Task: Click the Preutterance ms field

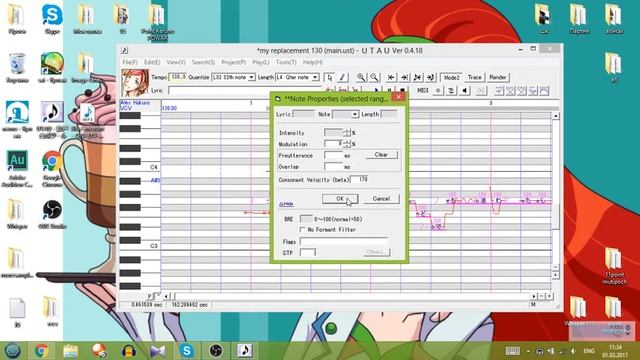Action: tap(333, 156)
